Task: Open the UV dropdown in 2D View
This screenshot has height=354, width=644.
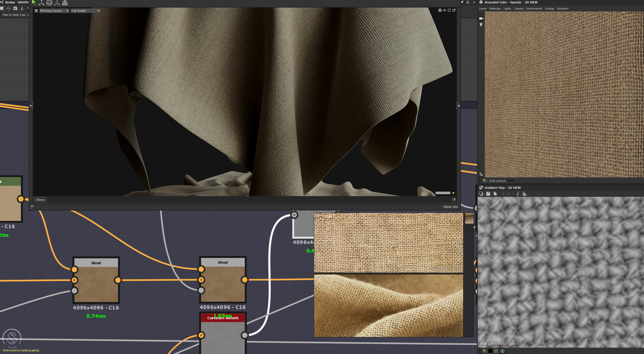Action: point(510,194)
